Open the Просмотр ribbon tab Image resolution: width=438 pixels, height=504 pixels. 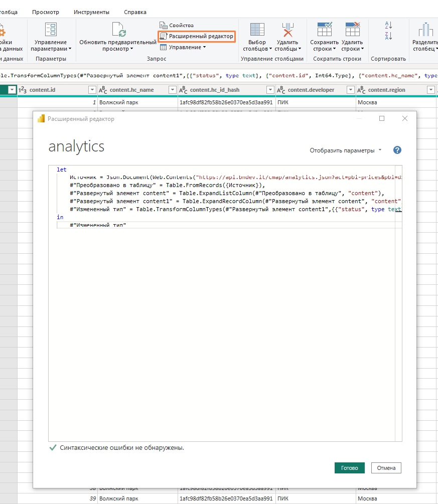click(46, 12)
